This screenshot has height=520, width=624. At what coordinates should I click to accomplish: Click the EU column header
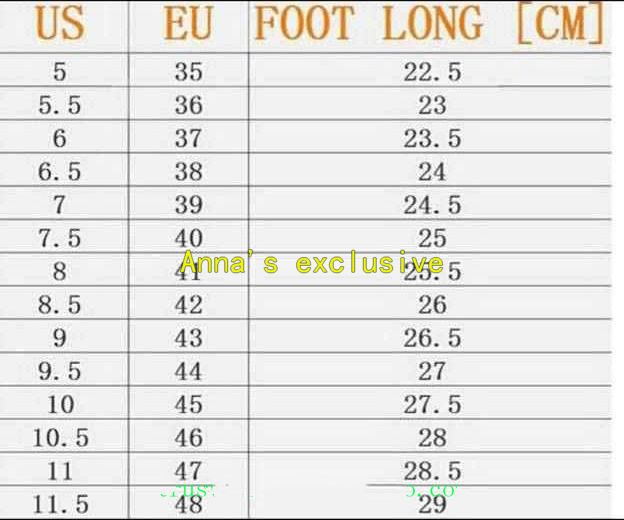click(x=188, y=25)
